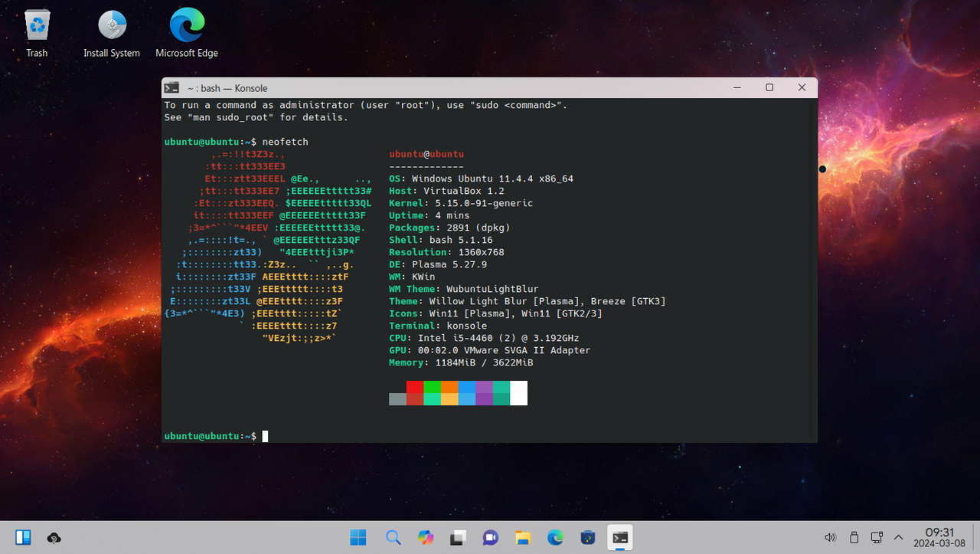The image size is (980, 554).
Task: Click the 'neofetch' command text
Action: (x=285, y=142)
